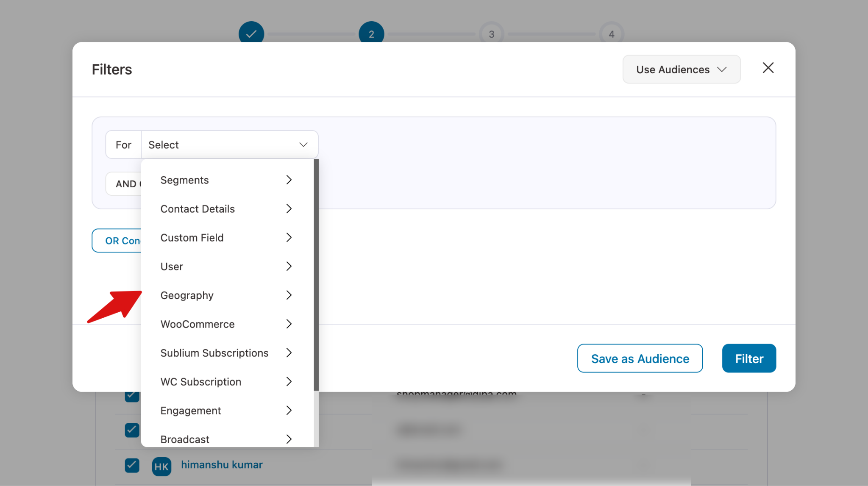Screen dimensions: 868x486
Task: Click the Filter button
Action: point(748,358)
